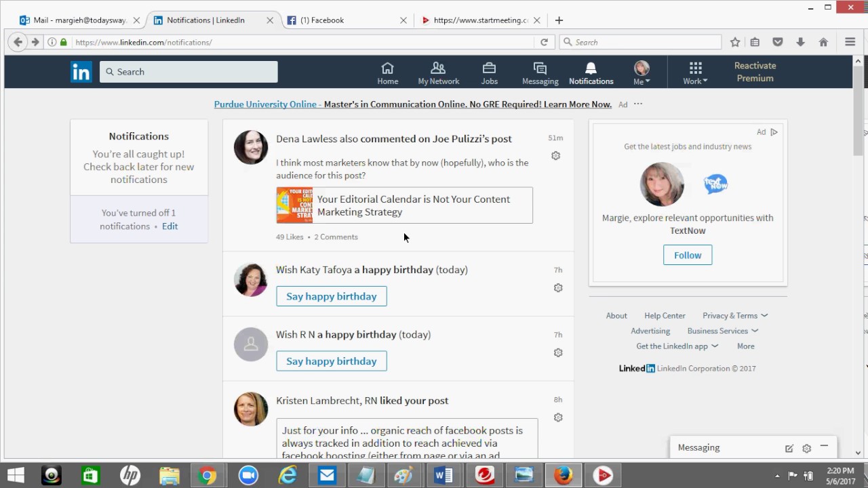Click the More footer link
The height and width of the screenshot is (488, 868).
[x=746, y=346]
